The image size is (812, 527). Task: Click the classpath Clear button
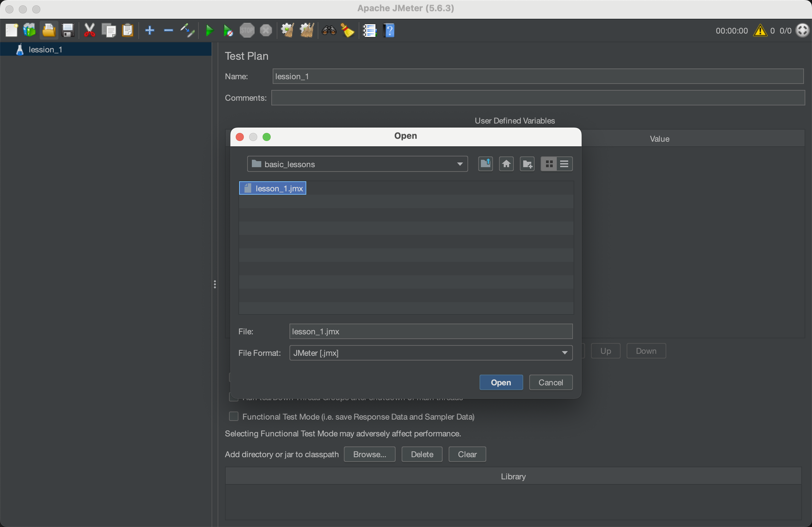467,454
